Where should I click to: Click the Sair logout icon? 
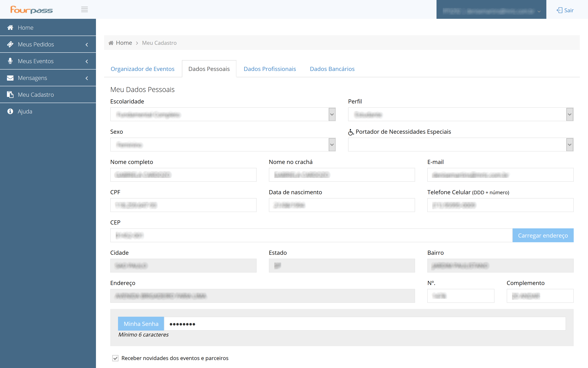559,10
